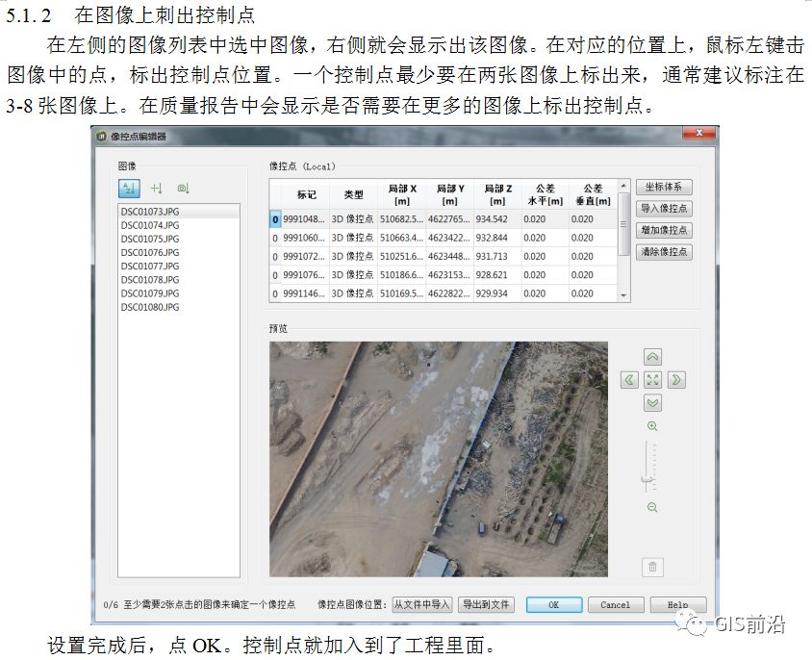
Task: Select DSC01077.JPG in the image list
Action: point(179,266)
